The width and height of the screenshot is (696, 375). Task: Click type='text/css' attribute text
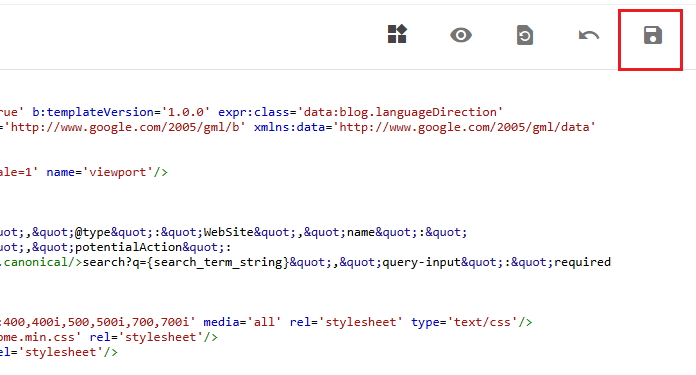[x=465, y=322]
